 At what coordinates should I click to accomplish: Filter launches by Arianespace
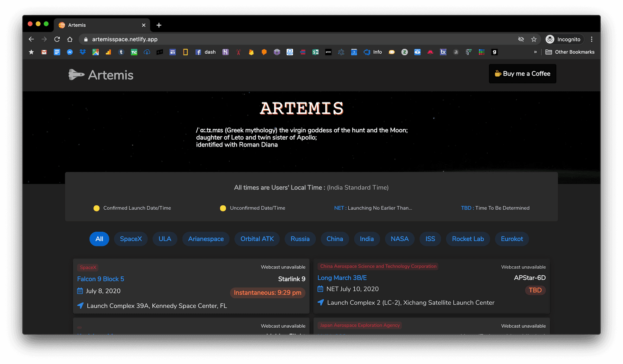click(x=206, y=239)
